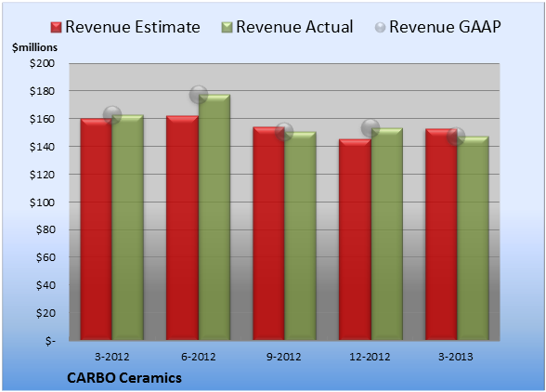The height and width of the screenshot is (392, 546).
Task: Select the 'Revenue GAAP' legend label
Action: pyautogui.click(x=445, y=27)
